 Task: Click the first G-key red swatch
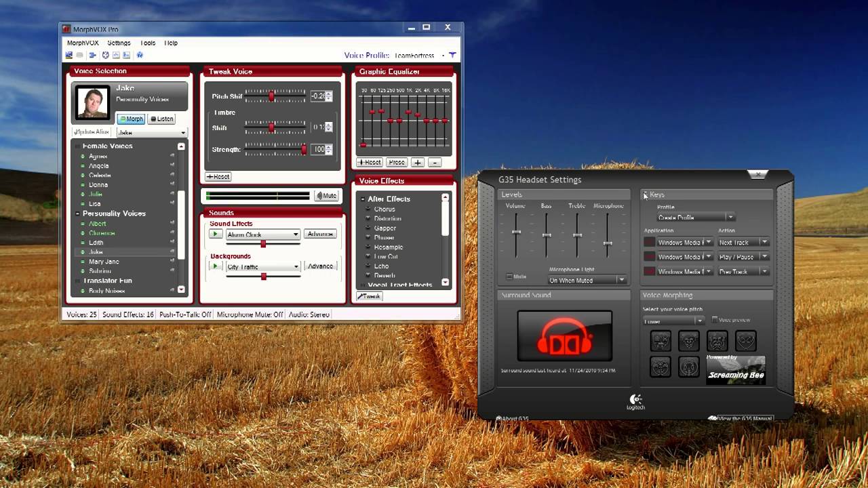pyautogui.click(x=650, y=242)
